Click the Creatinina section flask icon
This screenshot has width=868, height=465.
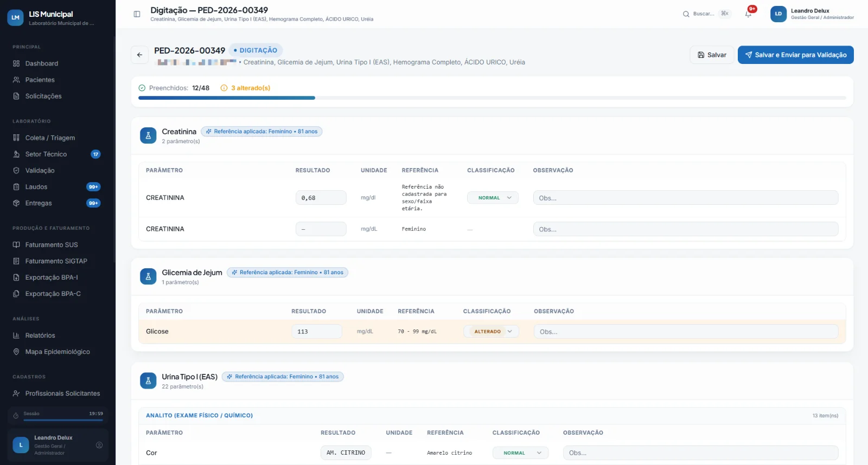(148, 135)
